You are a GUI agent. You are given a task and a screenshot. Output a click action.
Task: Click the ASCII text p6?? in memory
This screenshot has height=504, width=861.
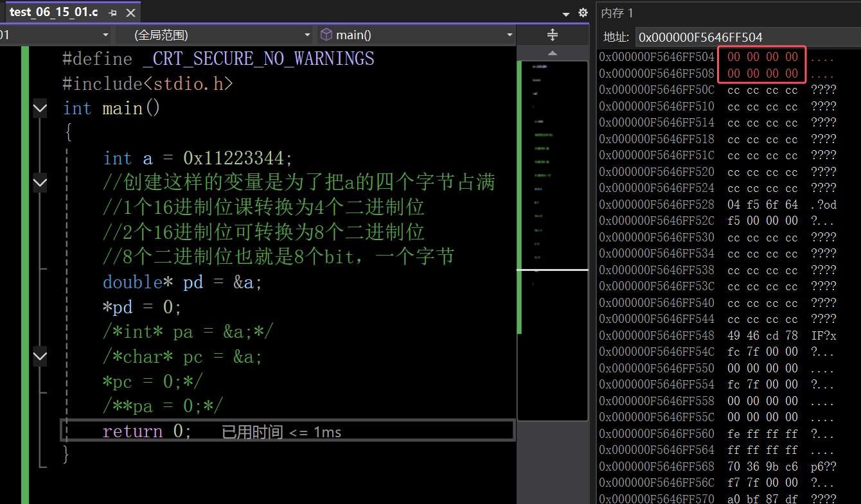[x=824, y=466]
